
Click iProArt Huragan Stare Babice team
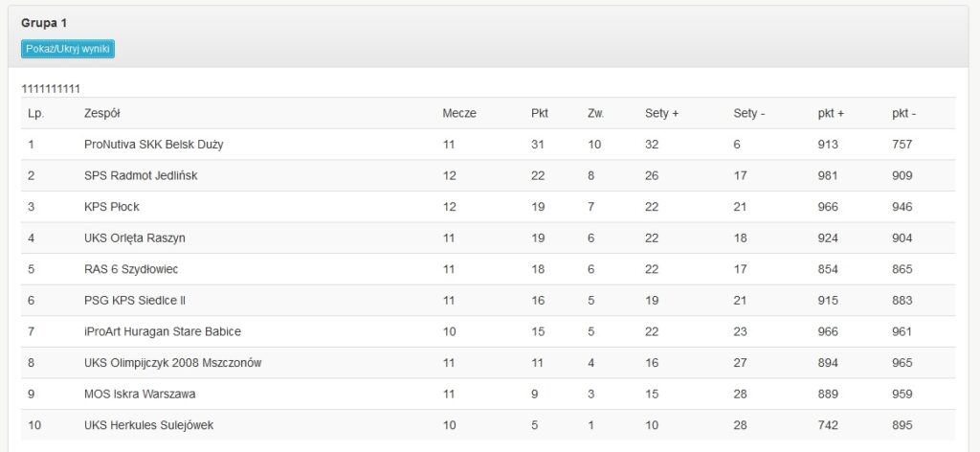click(163, 331)
